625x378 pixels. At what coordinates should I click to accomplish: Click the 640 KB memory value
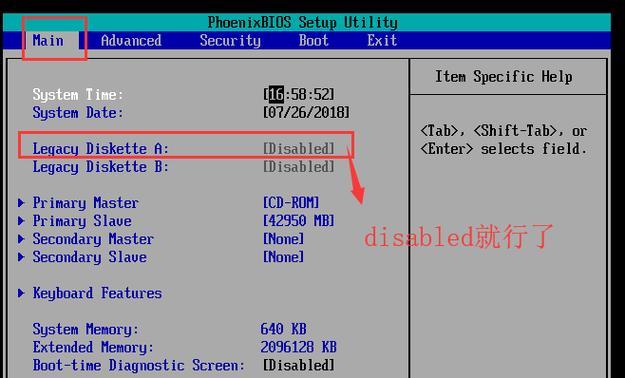[x=283, y=329]
